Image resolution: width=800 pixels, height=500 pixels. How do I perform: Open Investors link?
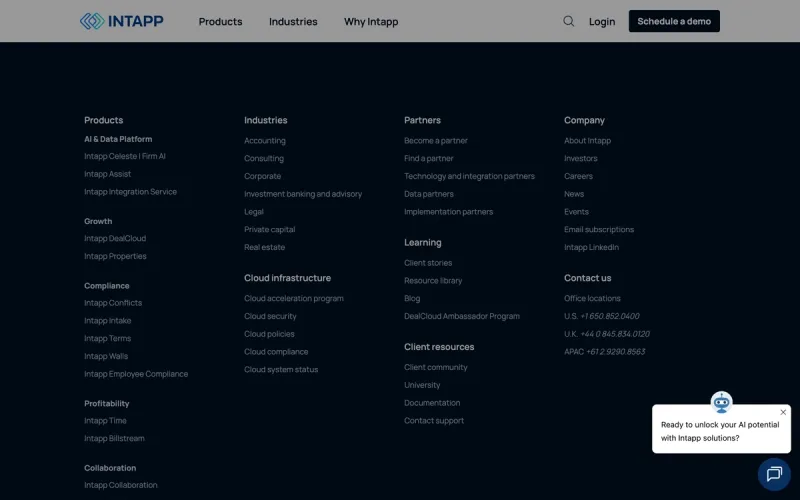[x=581, y=158]
